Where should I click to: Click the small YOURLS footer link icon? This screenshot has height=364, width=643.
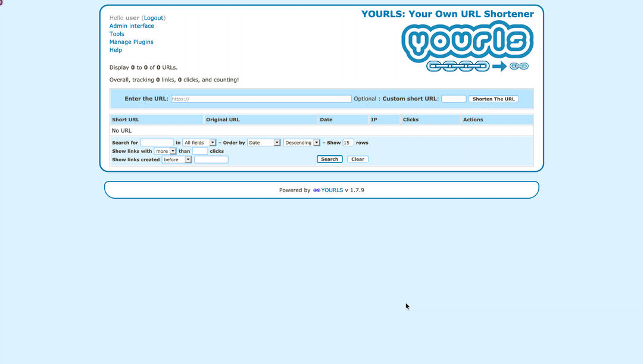(x=317, y=190)
